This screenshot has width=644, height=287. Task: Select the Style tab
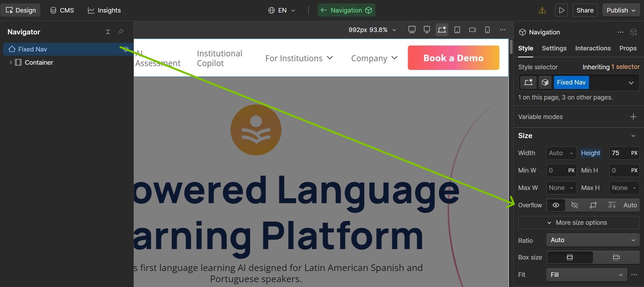tap(525, 48)
